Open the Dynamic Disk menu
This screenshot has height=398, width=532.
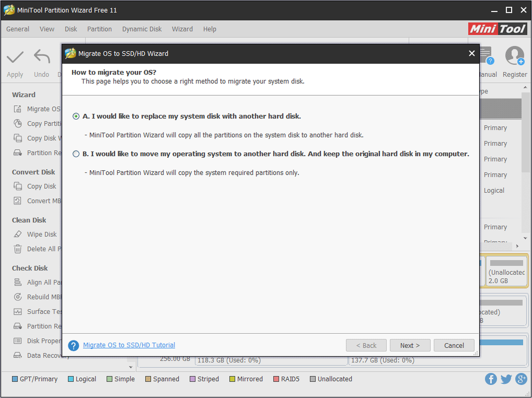[142, 29]
